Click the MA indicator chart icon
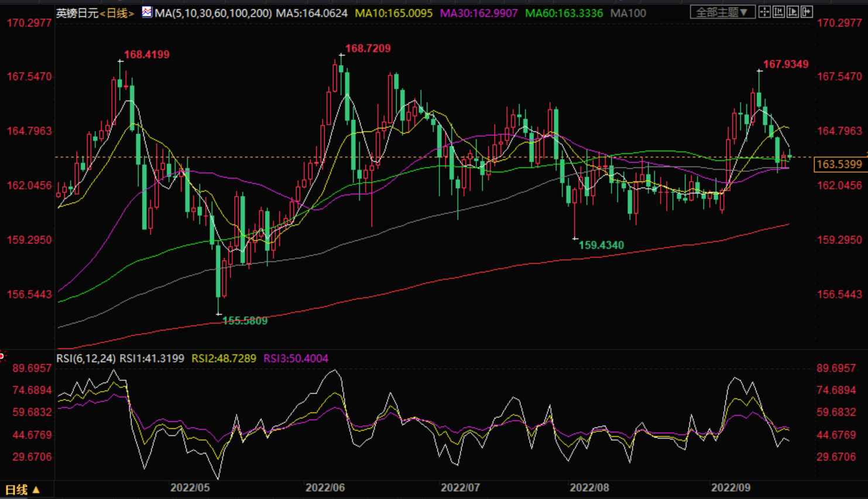 click(x=146, y=12)
